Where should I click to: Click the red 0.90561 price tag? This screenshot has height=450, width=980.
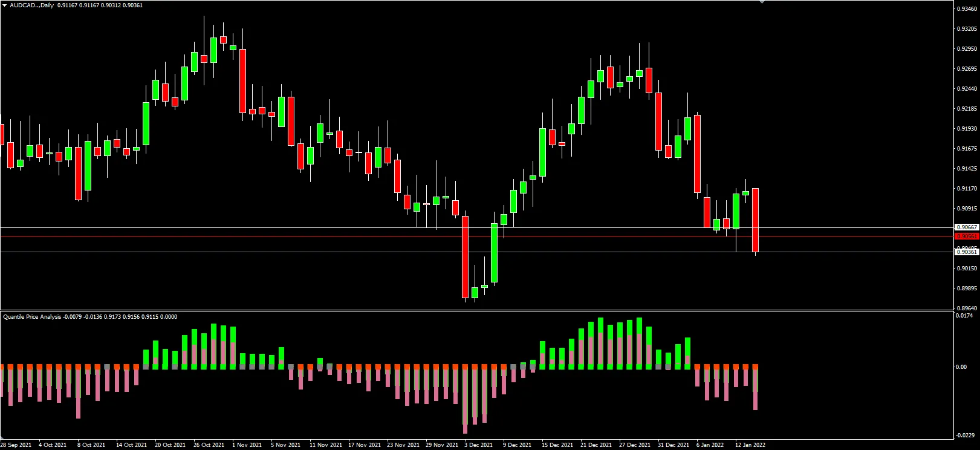point(967,236)
